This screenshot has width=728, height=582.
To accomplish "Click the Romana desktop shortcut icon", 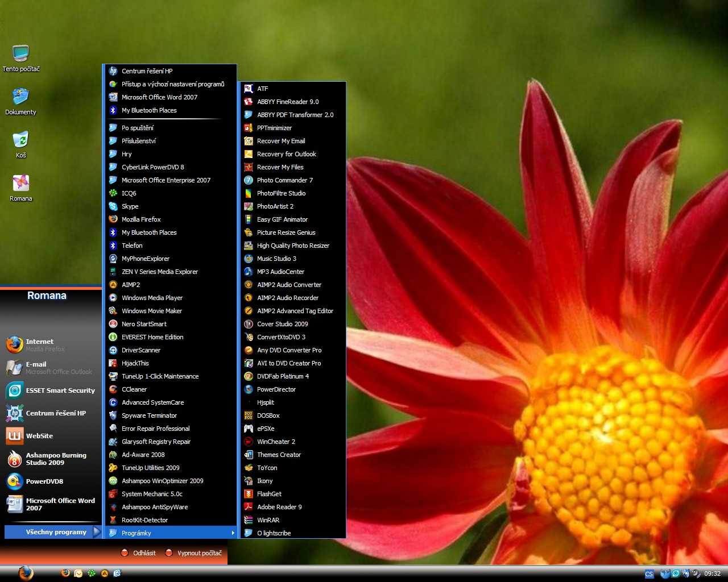I will click(x=21, y=184).
